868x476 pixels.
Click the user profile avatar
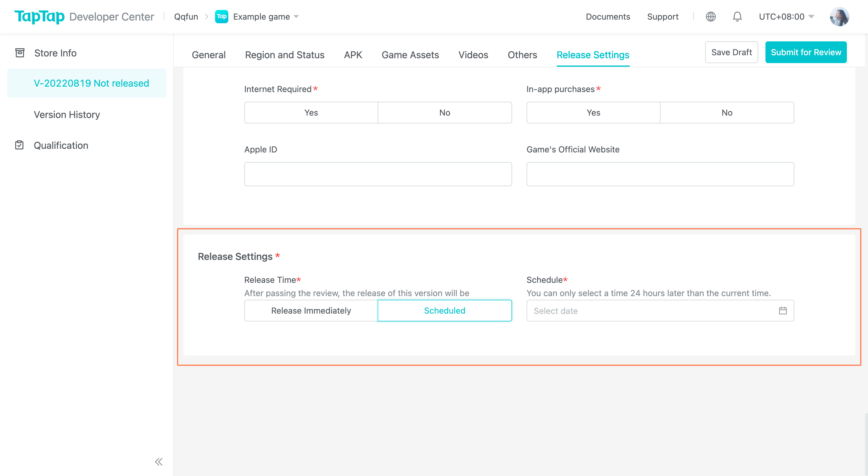pos(839,17)
